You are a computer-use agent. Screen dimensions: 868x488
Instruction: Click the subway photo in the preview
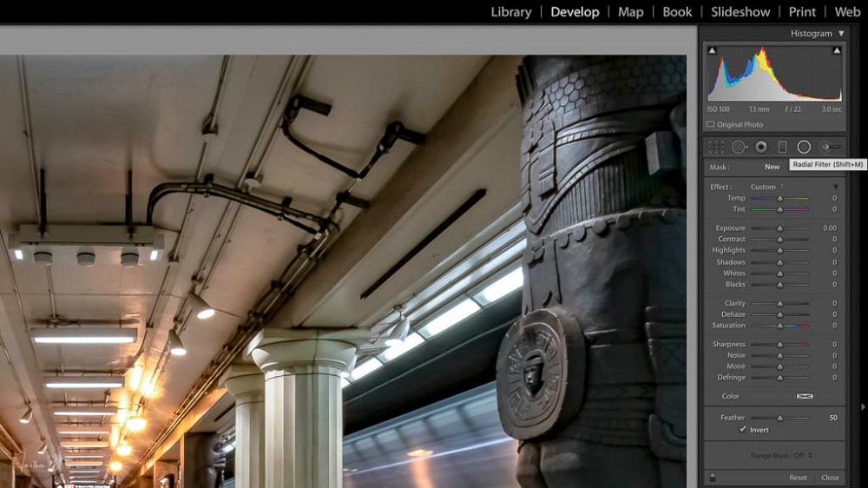click(343, 271)
